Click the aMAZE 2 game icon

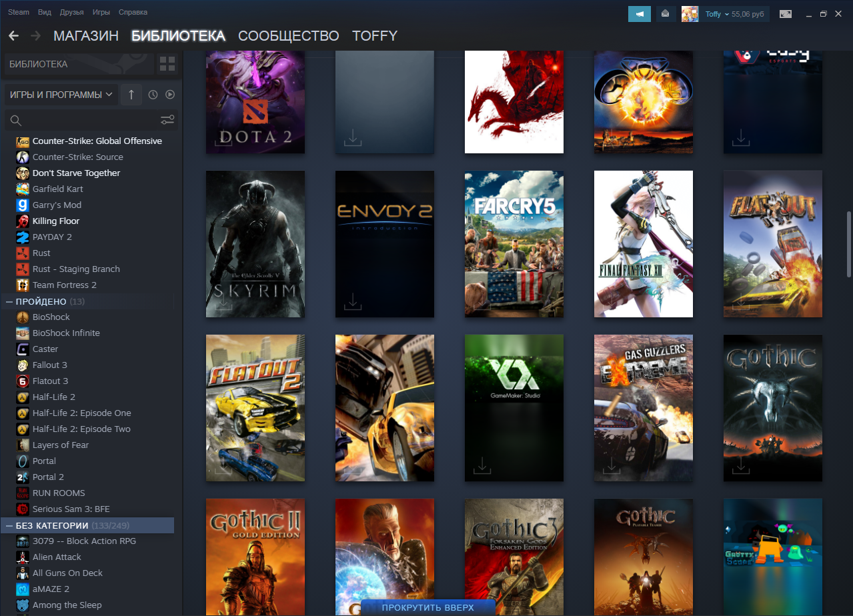[23, 589]
